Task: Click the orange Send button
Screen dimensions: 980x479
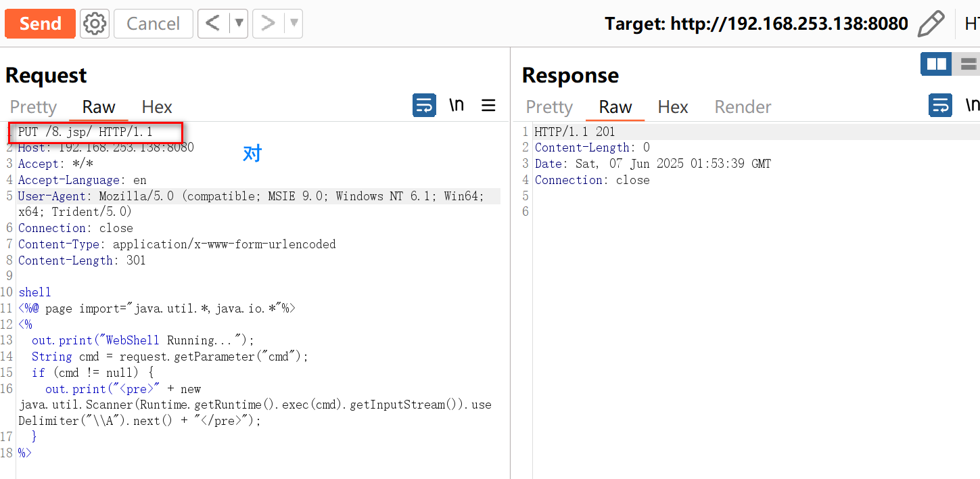Action: click(40, 24)
